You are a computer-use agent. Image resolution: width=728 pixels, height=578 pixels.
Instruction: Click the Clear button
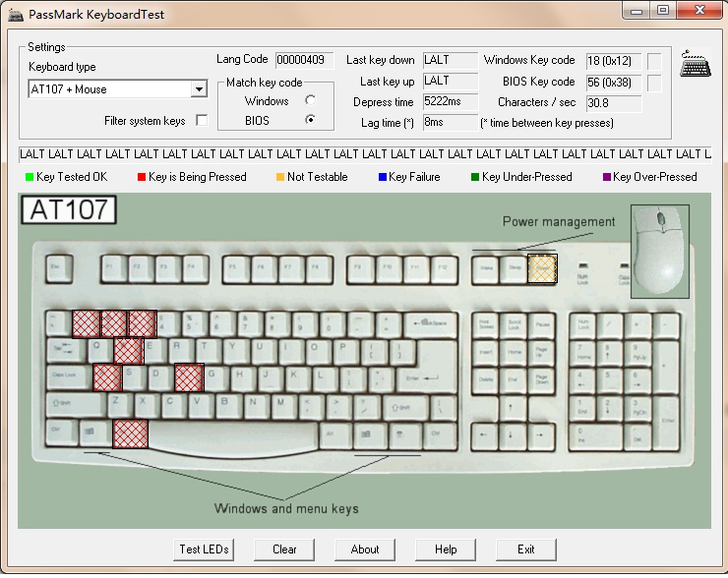pos(284,549)
